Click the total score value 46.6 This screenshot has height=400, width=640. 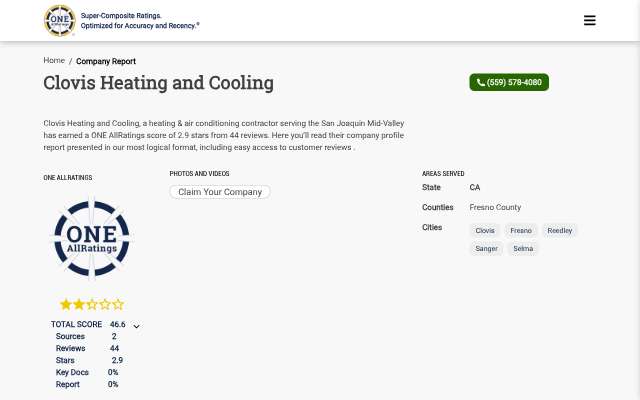[118, 324]
